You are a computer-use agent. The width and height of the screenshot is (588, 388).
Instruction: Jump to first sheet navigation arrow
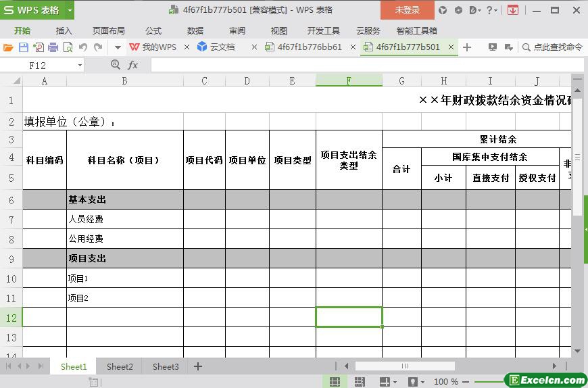(9, 366)
